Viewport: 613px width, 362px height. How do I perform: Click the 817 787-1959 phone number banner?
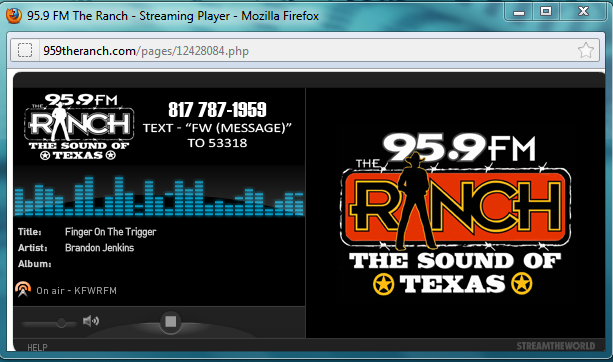point(217,109)
